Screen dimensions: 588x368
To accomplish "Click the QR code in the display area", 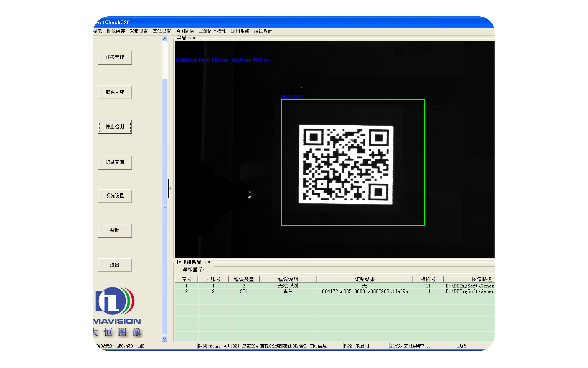I will click(346, 165).
